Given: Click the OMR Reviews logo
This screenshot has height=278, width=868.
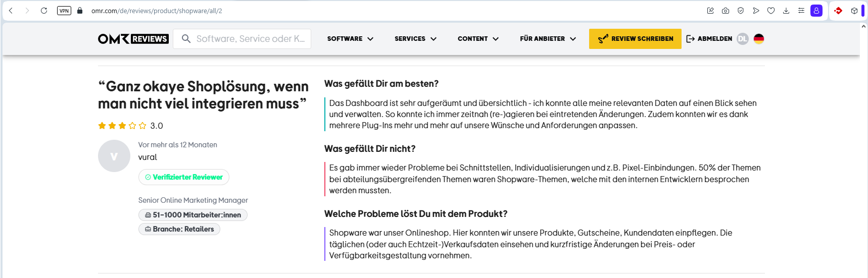Looking at the screenshot, I should (133, 39).
